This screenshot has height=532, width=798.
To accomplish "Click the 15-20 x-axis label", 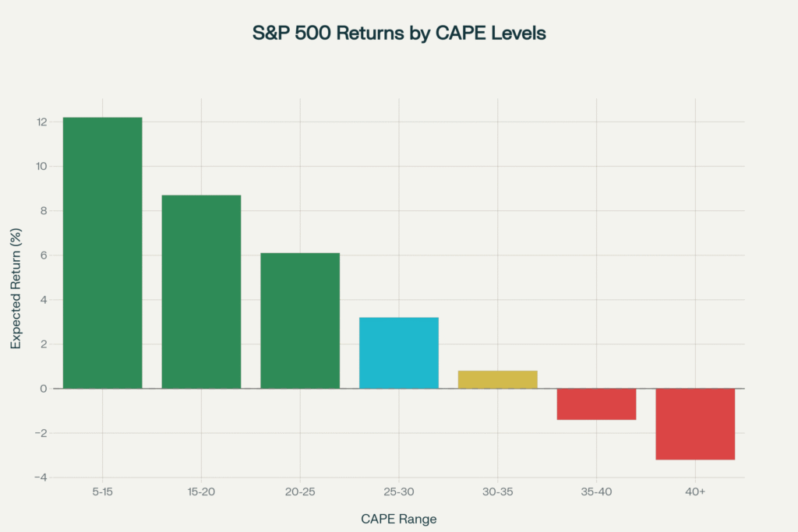I will 201,492.
